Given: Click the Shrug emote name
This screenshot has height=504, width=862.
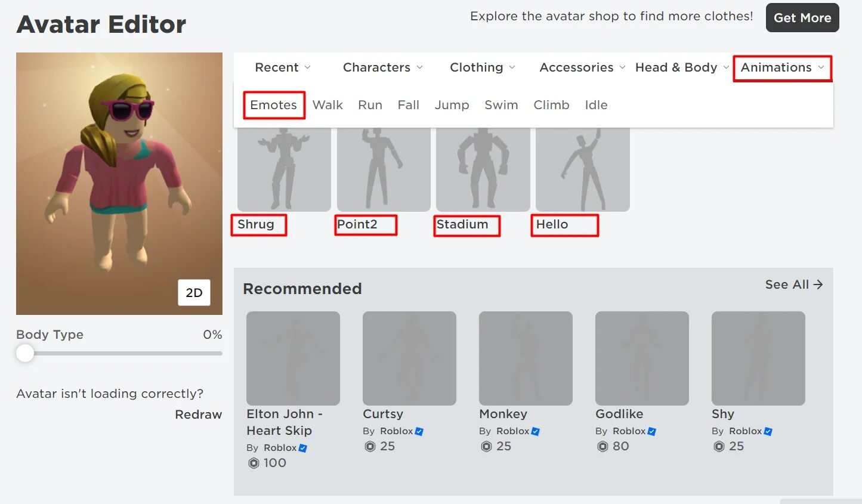Looking at the screenshot, I should click(x=256, y=224).
